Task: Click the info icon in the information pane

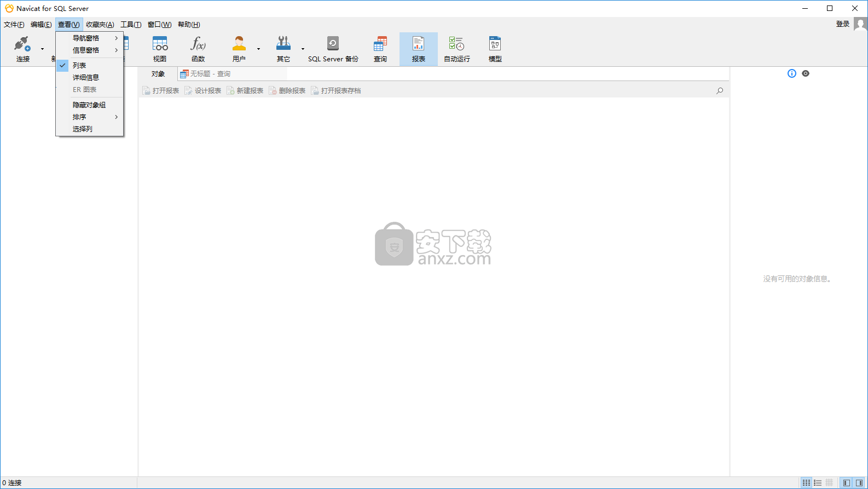Action: click(792, 73)
